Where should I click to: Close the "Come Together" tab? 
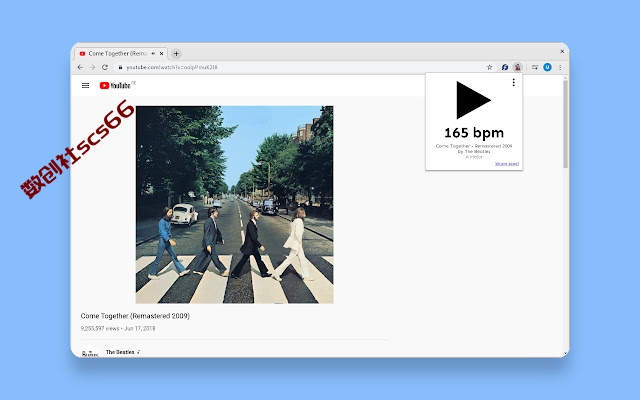click(162, 53)
